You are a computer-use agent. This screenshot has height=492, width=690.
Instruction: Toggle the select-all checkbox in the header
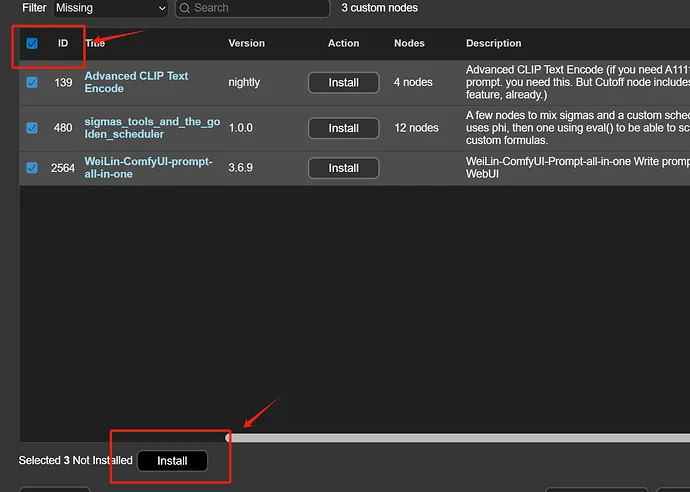pos(32,44)
